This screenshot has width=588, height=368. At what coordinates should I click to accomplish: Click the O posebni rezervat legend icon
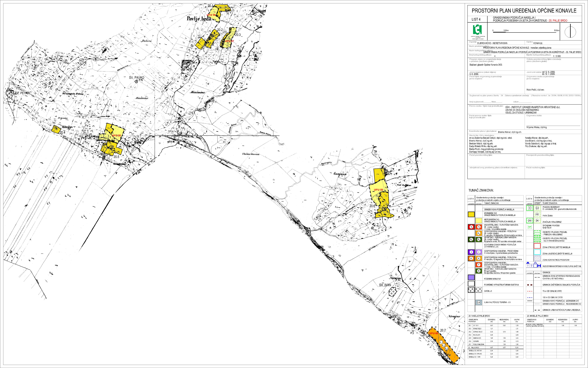click(530, 208)
